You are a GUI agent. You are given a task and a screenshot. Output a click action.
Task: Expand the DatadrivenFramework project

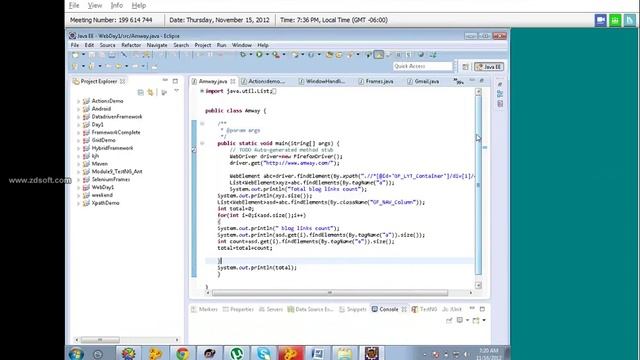pyautogui.click(x=78, y=117)
